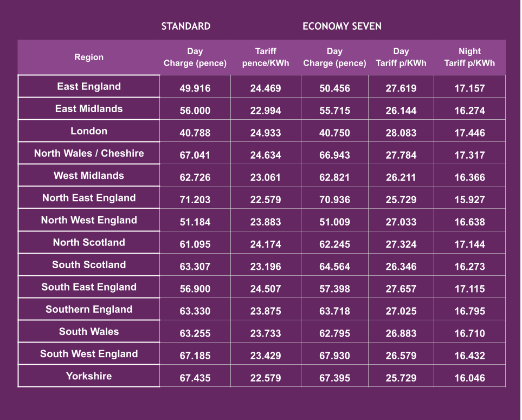
Task: Select North East England's 71.203 value
Action: [195, 199]
